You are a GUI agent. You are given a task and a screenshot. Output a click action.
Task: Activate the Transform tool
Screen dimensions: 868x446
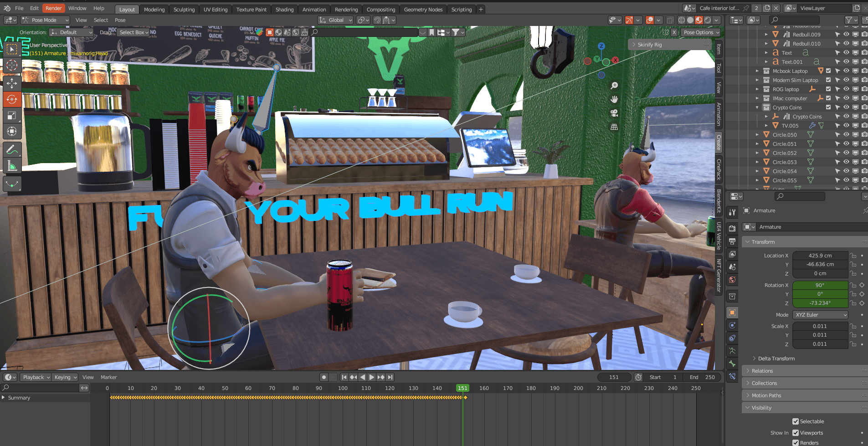tap(12, 132)
